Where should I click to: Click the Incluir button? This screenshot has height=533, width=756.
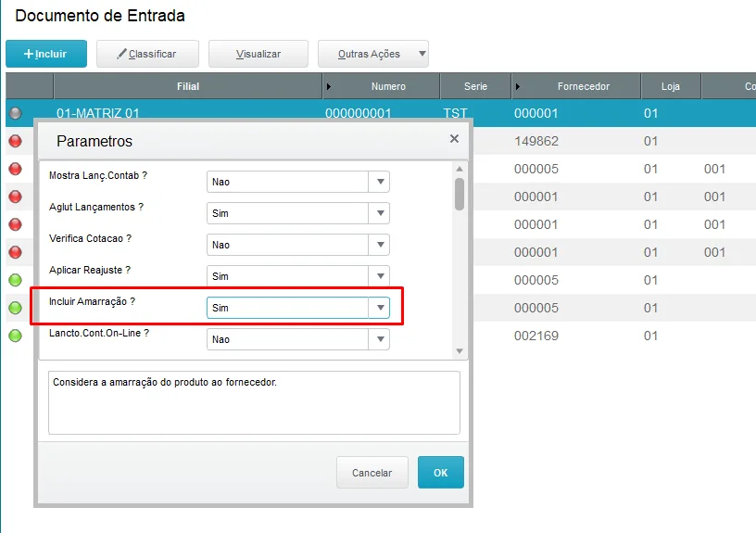(46, 54)
